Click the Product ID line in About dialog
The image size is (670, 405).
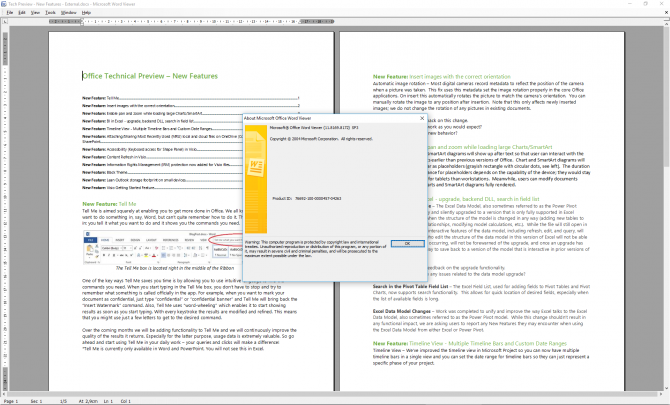tap(306, 199)
